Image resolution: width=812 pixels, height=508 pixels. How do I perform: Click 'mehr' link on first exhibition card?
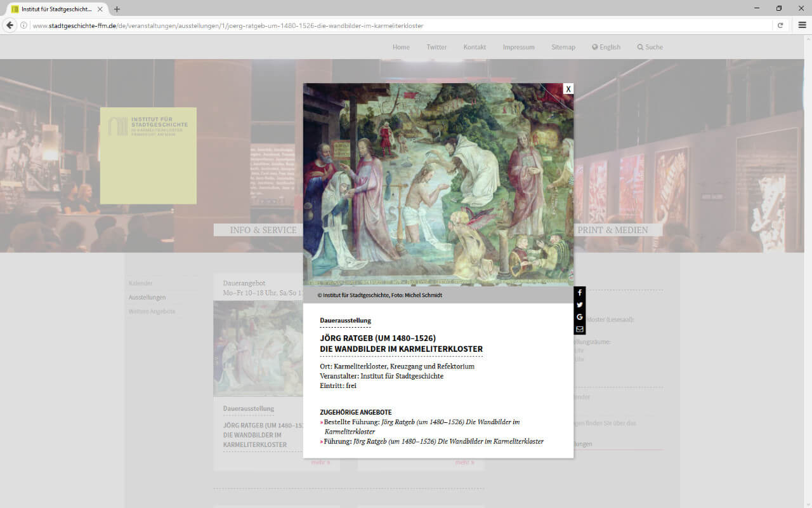[x=320, y=463]
